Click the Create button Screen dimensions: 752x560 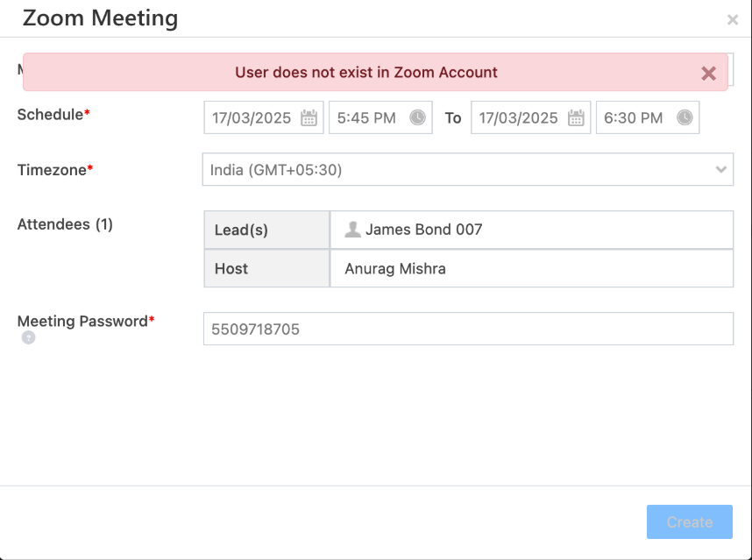tap(690, 522)
